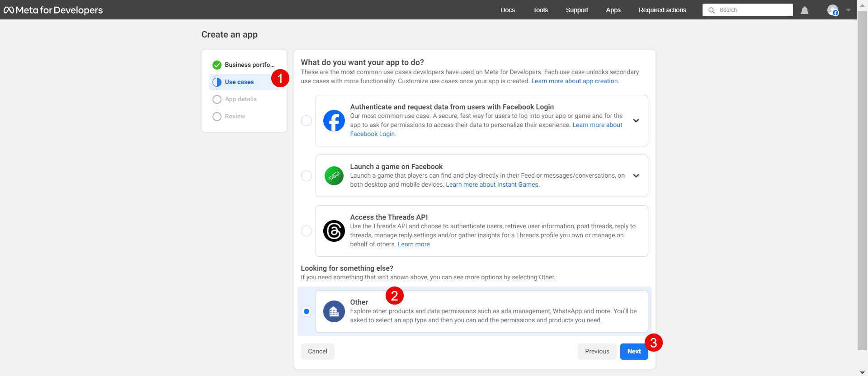The width and height of the screenshot is (868, 376).
Task: Click the Looking for something else heading
Action: [x=347, y=268]
